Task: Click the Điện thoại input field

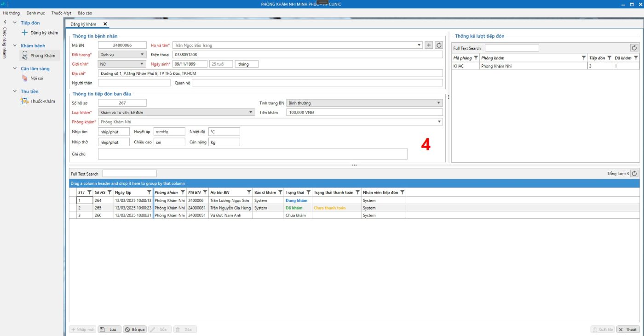Action: click(x=307, y=55)
